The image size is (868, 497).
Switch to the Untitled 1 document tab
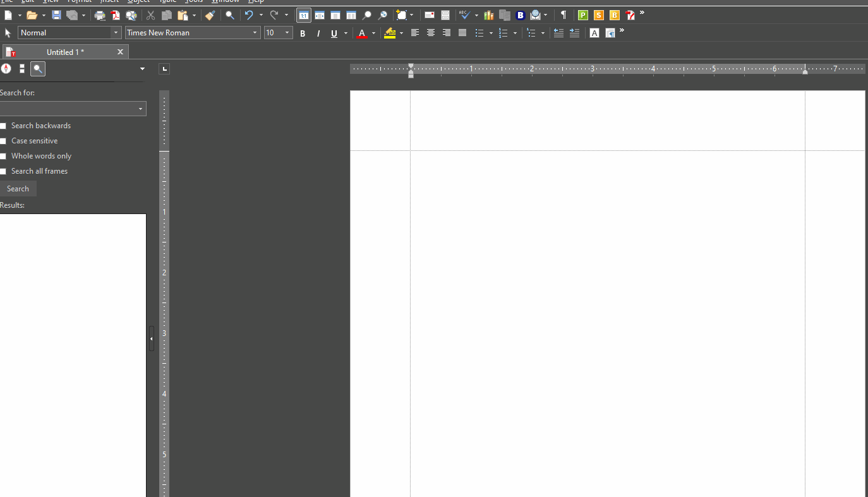65,52
